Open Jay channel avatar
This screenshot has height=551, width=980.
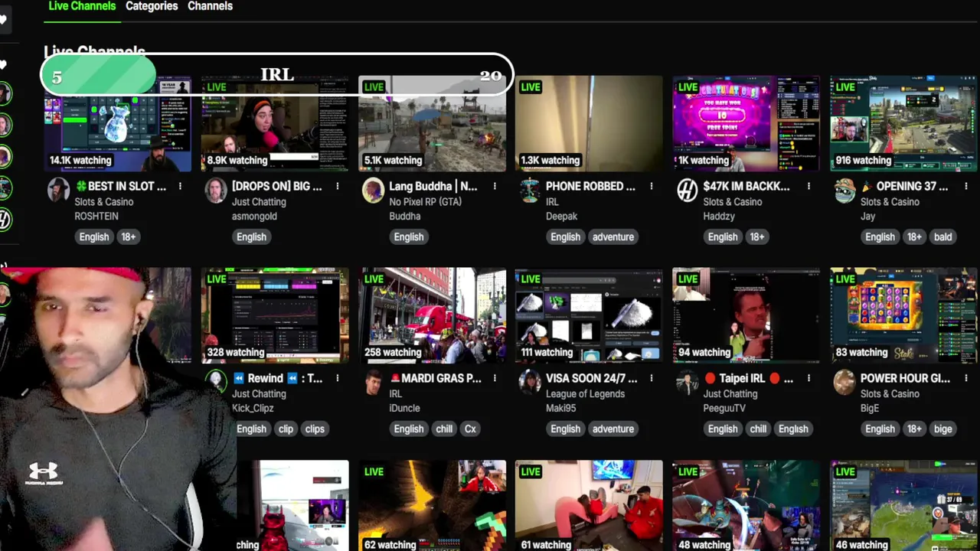844,190
